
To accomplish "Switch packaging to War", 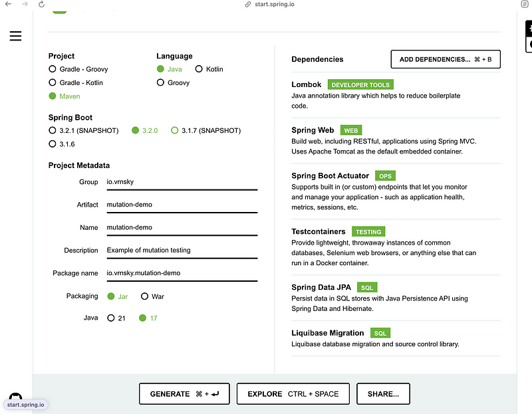I will pyautogui.click(x=144, y=296).
